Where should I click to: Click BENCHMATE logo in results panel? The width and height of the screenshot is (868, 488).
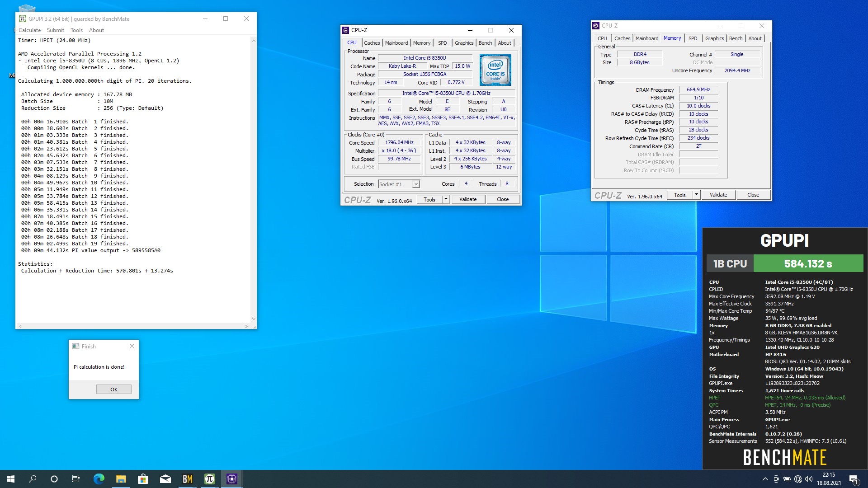coord(785,457)
